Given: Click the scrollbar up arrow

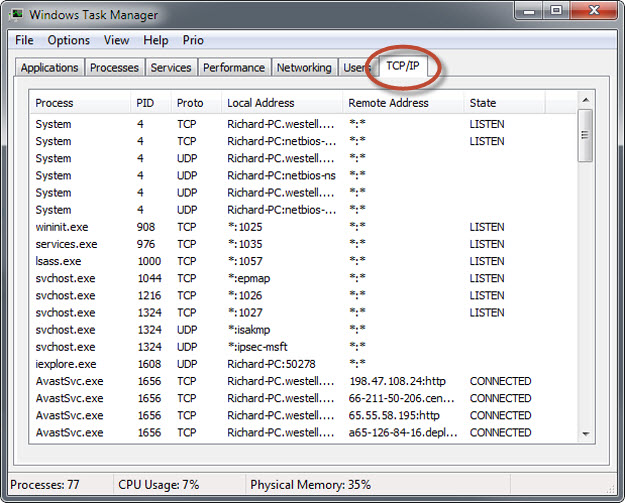Looking at the screenshot, I should tap(586, 100).
